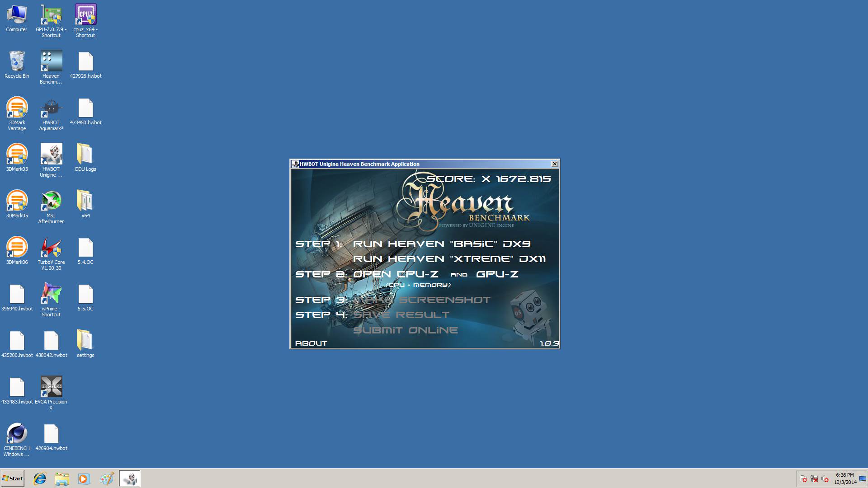
Task: Click HWBOT Unigine app taskbar button
Action: [x=130, y=479]
